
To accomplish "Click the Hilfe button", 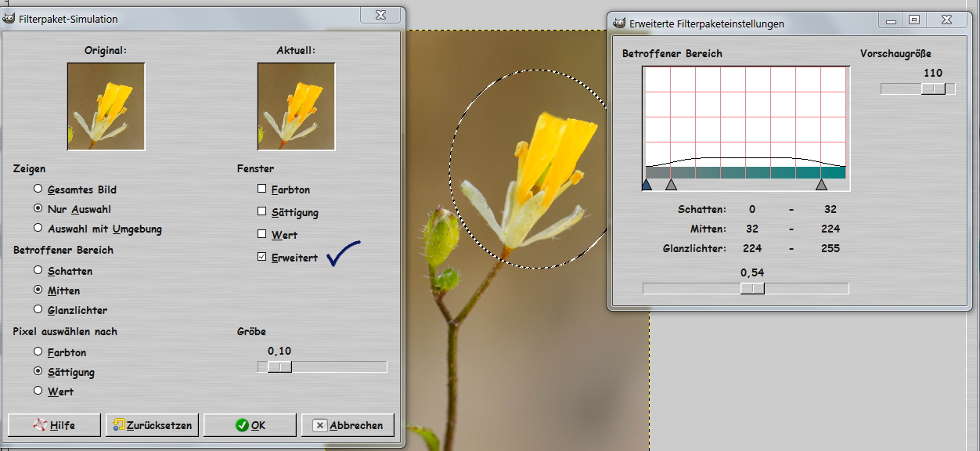I will pos(54,425).
